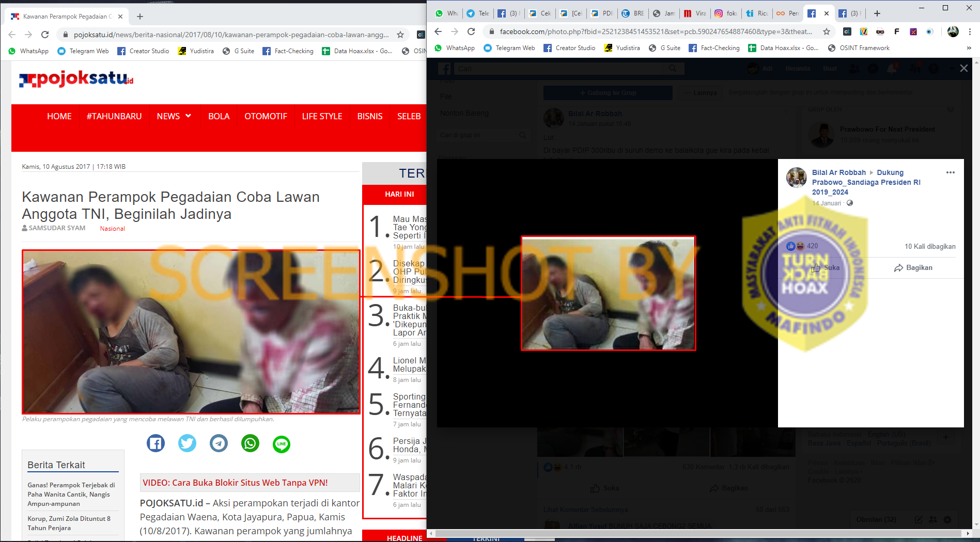Click the robbery article main photo

[191, 331]
